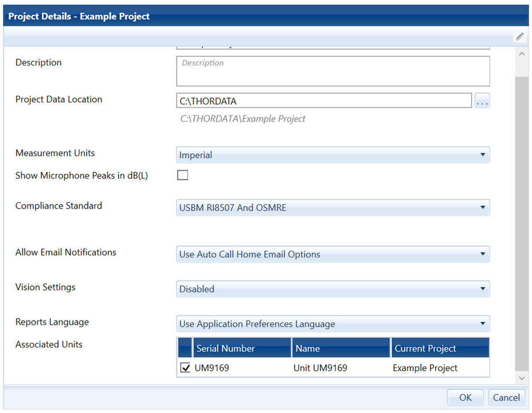
Task: Enable Show Microphone Peaks in dB(L) checkbox
Action: coord(182,175)
